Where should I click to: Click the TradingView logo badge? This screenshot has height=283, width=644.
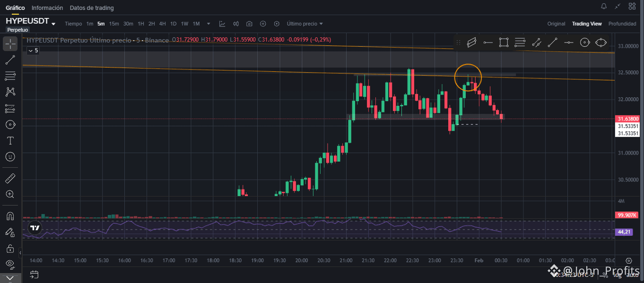35,228
